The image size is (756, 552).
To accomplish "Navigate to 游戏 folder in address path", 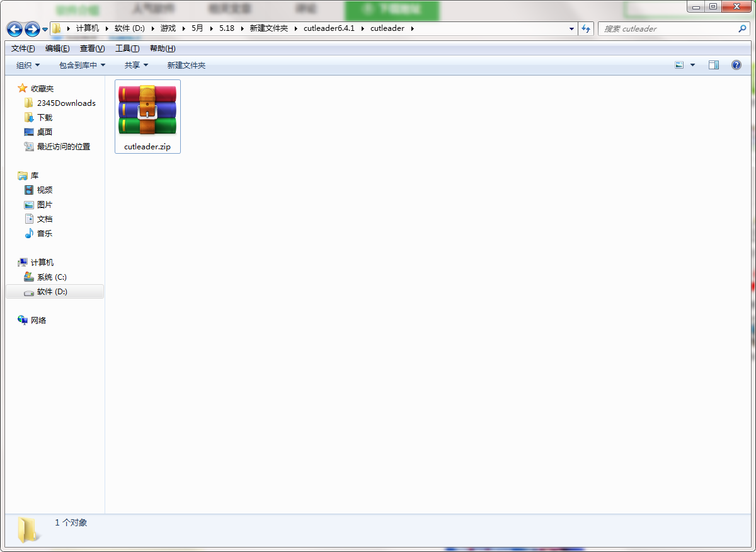I will pyautogui.click(x=168, y=28).
